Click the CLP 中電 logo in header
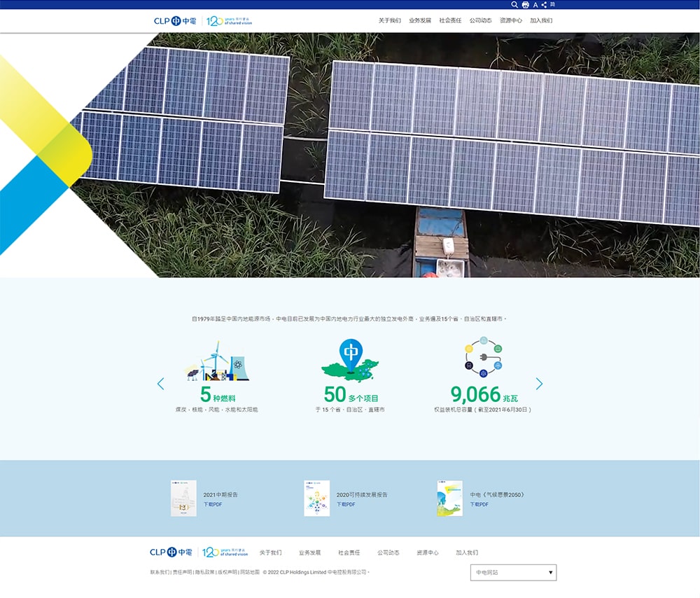 tap(175, 21)
